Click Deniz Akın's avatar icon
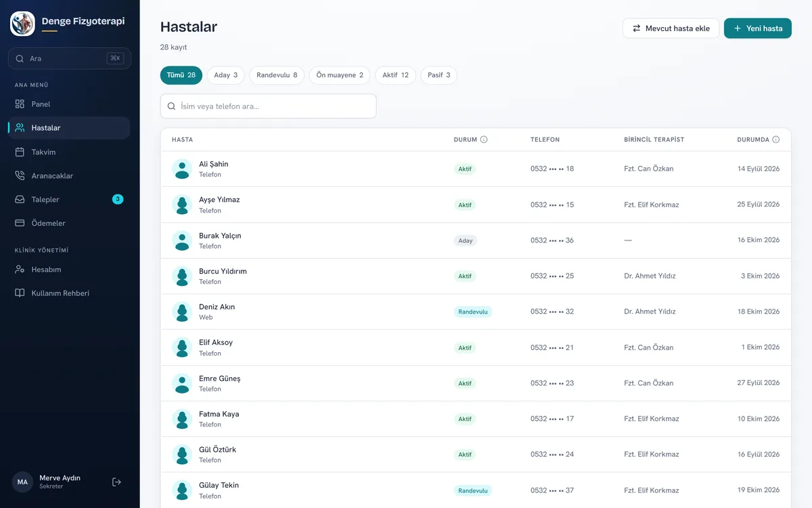 (182, 312)
